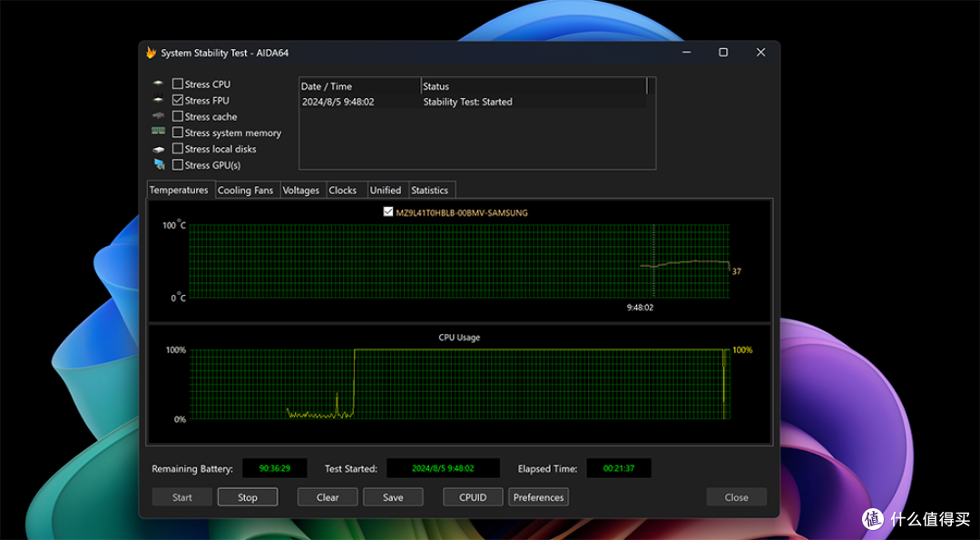This screenshot has width=980, height=540.
Task: Open the Unified tab
Action: pos(385,191)
